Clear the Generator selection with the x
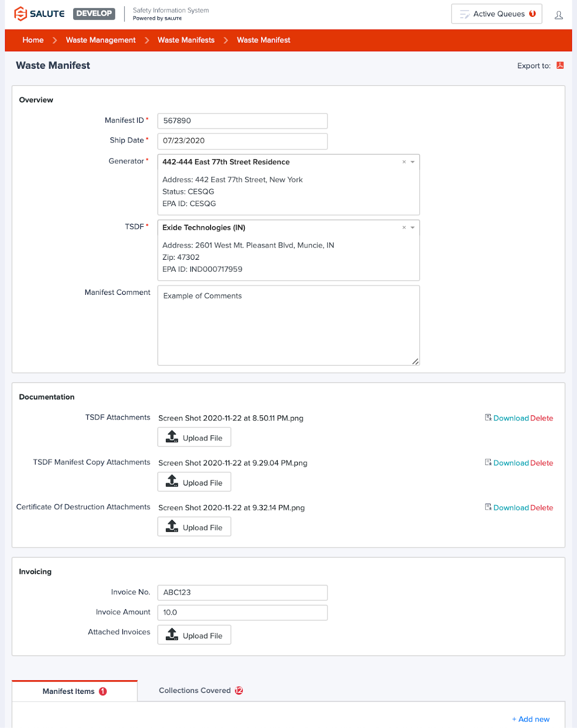Screen dimensions: 577x728 404,162
